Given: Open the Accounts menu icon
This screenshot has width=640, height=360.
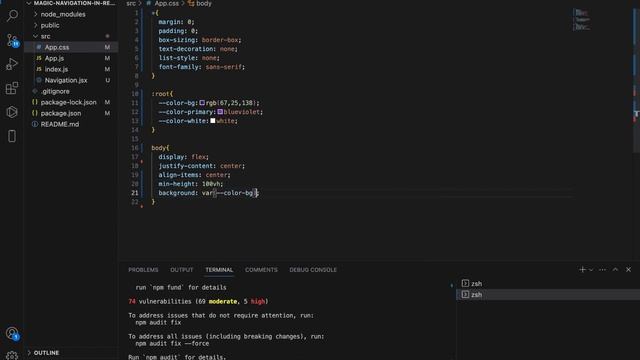Looking at the screenshot, I should tap(12, 333).
